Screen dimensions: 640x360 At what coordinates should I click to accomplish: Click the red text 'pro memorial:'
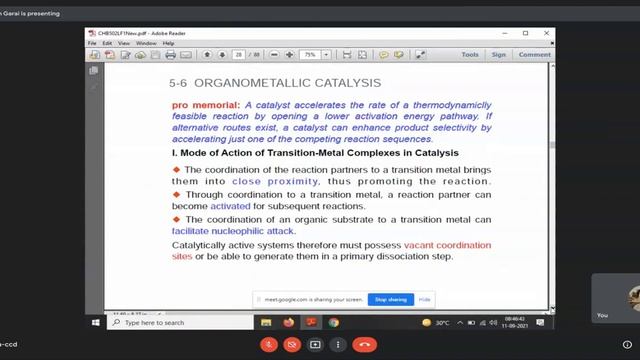point(206,105)
